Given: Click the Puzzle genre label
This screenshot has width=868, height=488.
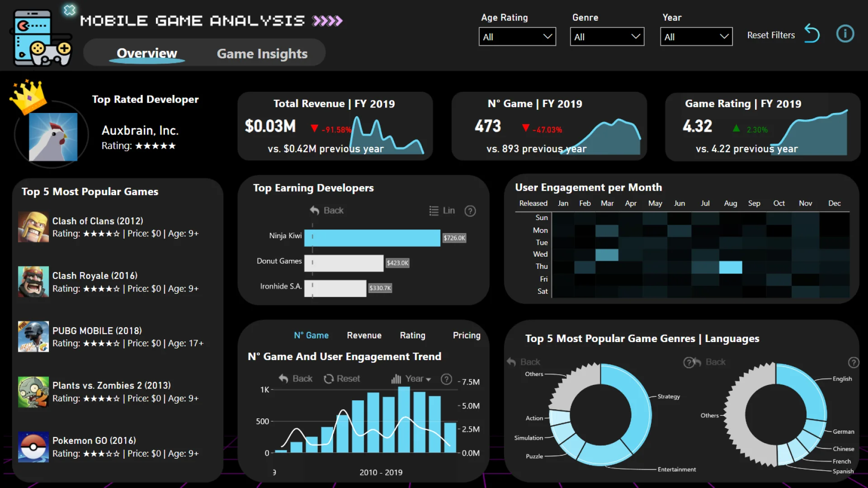Looking at the screenshot, I should point(534,456).
